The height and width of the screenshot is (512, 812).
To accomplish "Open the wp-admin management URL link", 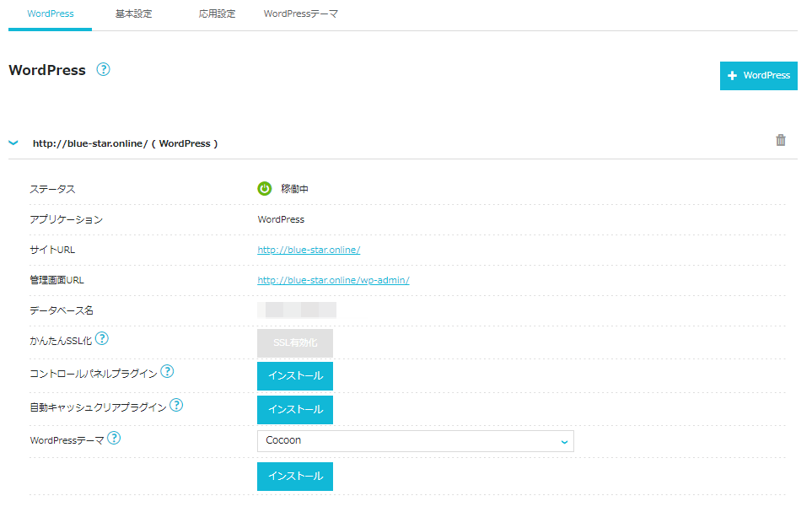I will [334, 280].
